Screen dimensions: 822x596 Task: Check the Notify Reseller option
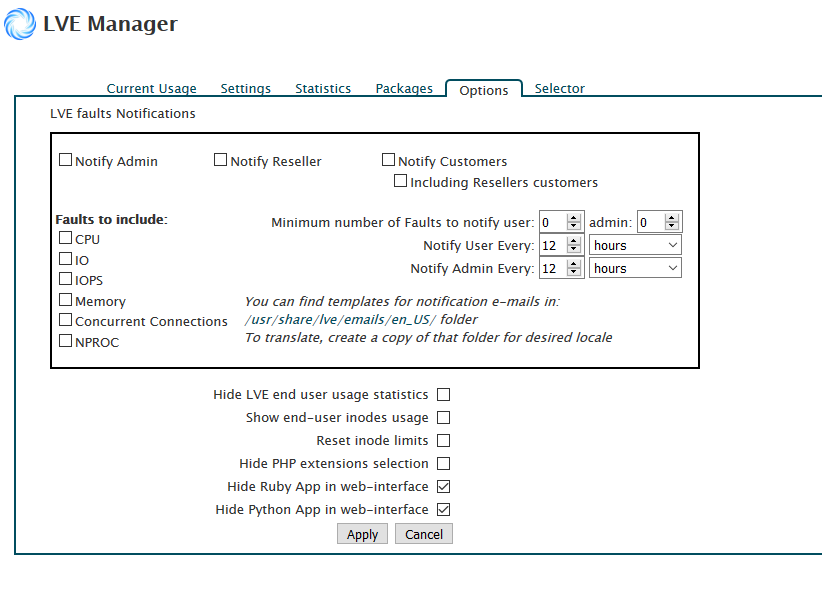click(x=221, y=160)
